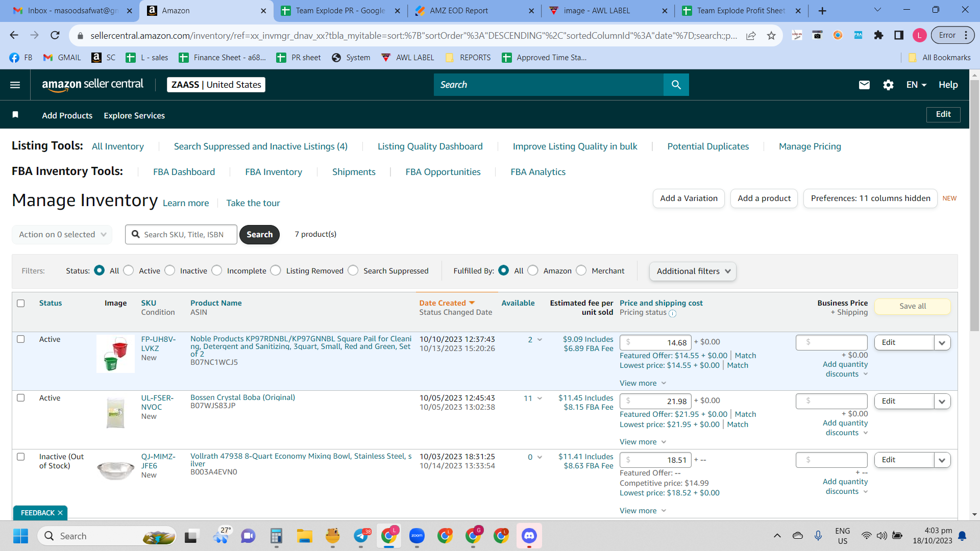Click the Noble Products pail thumbnail image
The width and height of the screenshot is (980, 551).
(x=115, y=354)
